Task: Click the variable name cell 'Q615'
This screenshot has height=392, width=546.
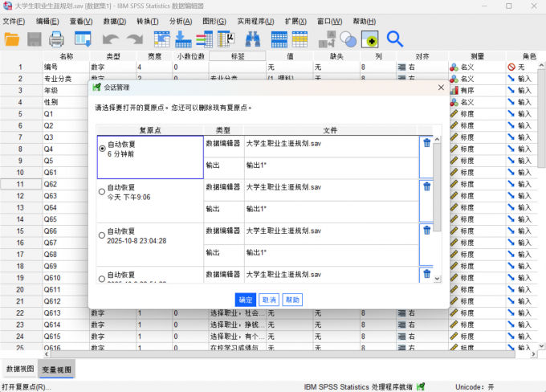Action: [66, 337]
